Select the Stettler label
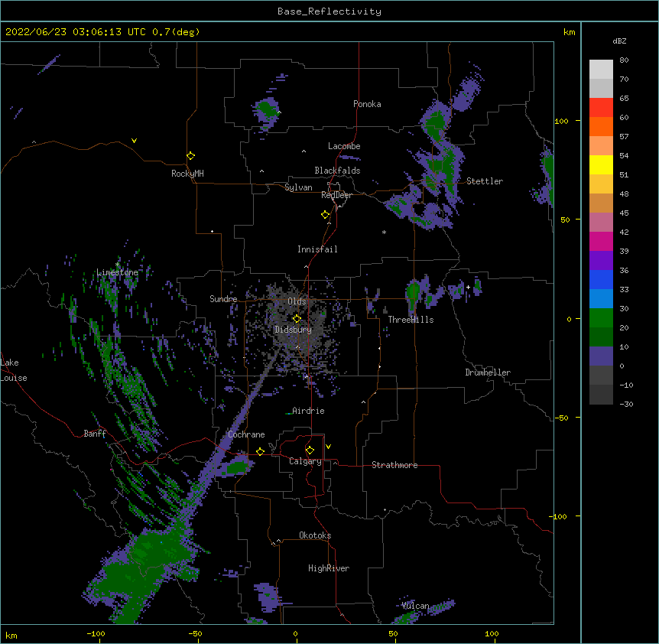659x644 pixels. tap(485, 181)
